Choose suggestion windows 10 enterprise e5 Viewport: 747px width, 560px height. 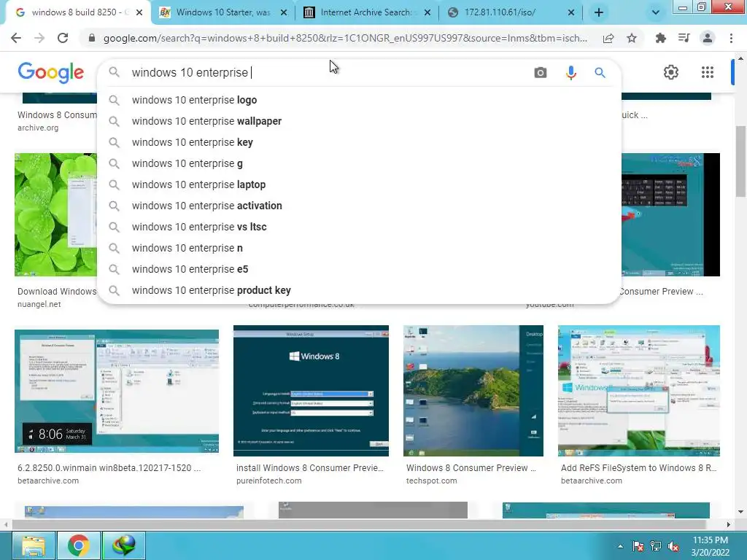(359, 269)
